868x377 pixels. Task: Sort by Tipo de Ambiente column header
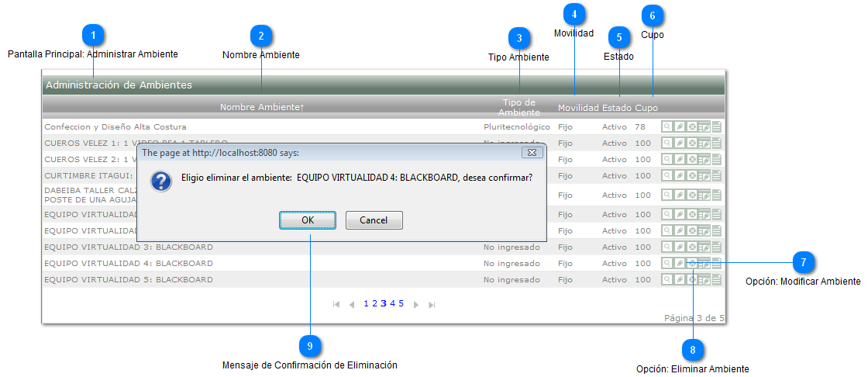tap(519, 107)
